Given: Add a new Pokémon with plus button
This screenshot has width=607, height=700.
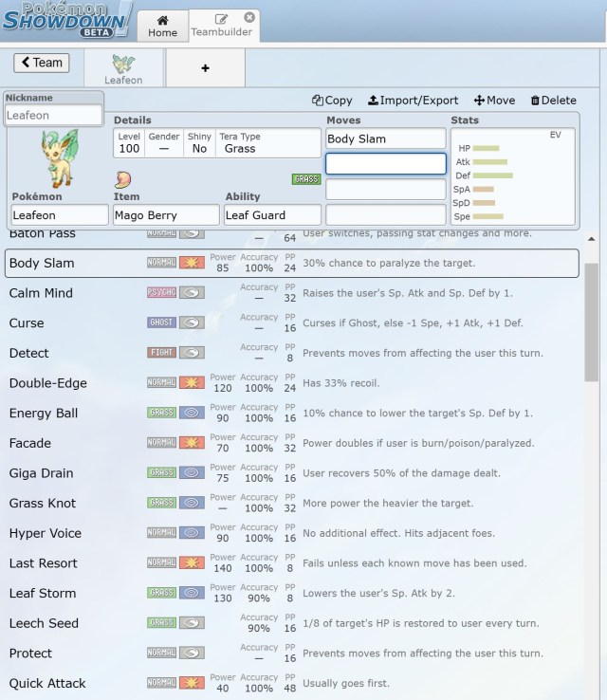Looking at the screenshot, I should point(205,68).
